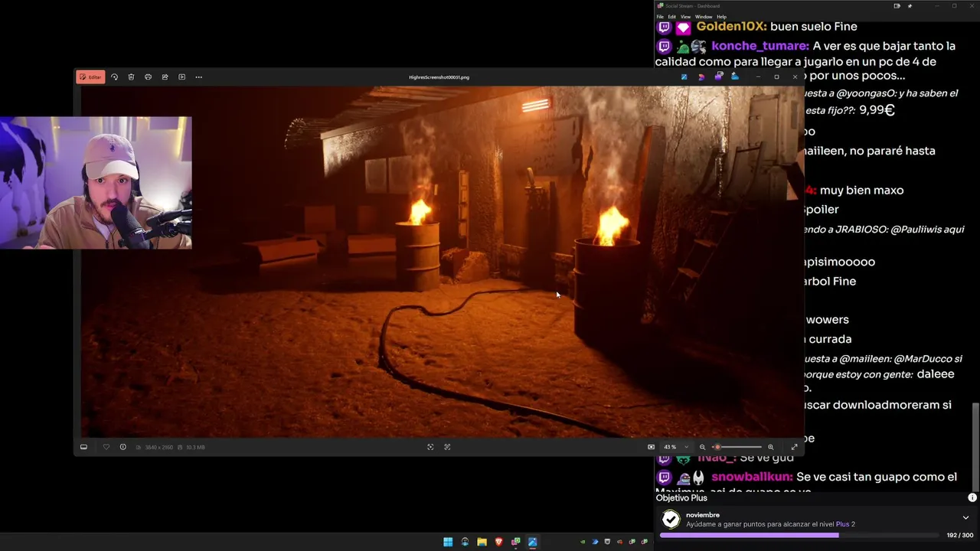Open View menu in Social Stream
The width and height of the screenshot is (980, 551).
(x=685, y=17)
